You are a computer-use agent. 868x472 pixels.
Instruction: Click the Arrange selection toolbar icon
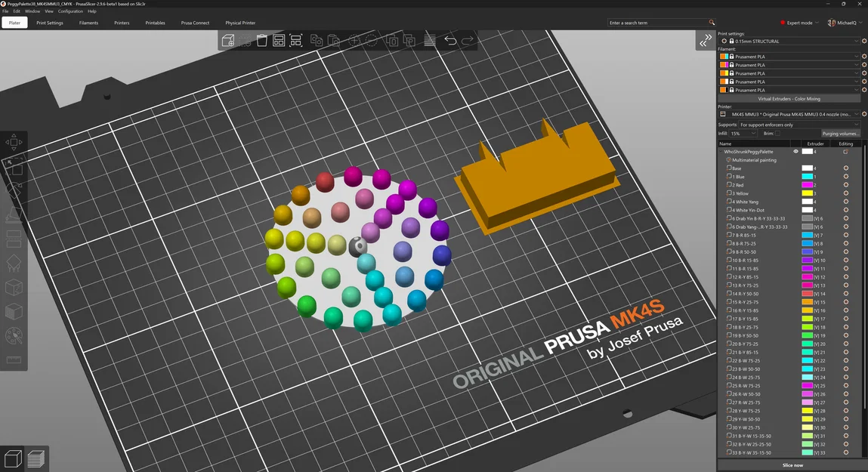tap(295, 40)
